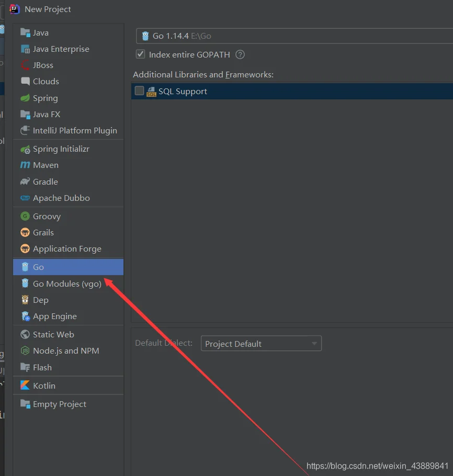453x476 pixels.
Task: Choose Dep project type
Action: [69, 300]
